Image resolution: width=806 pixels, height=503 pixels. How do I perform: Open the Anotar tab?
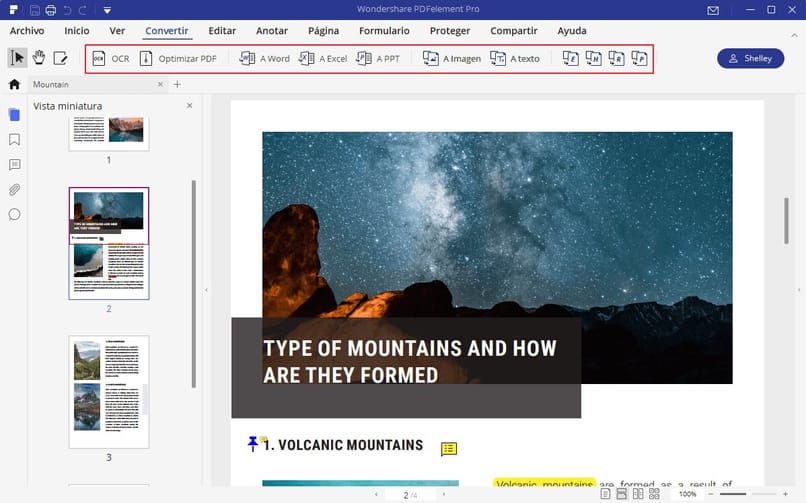pos(272,31)
